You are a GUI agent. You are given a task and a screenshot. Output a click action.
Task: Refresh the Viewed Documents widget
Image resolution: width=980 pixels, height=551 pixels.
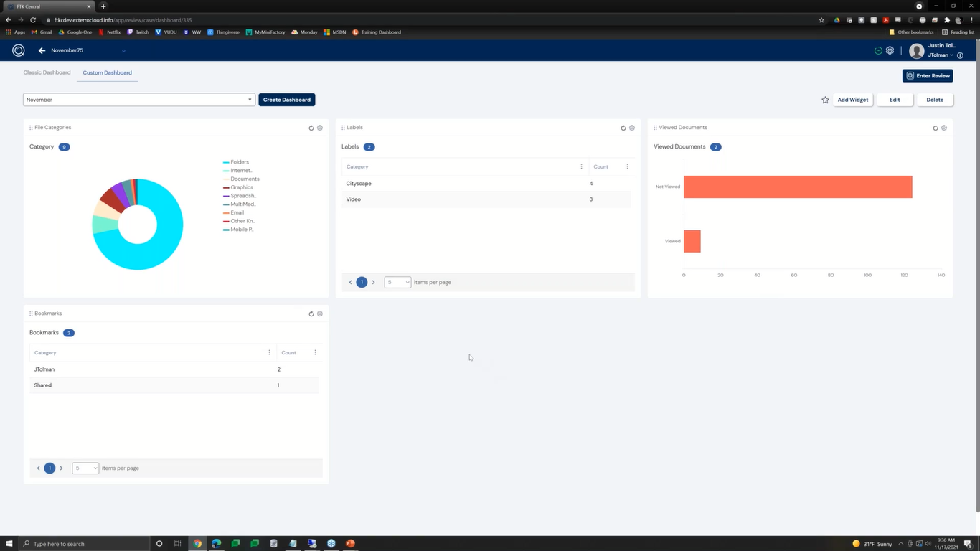(936, 128)
